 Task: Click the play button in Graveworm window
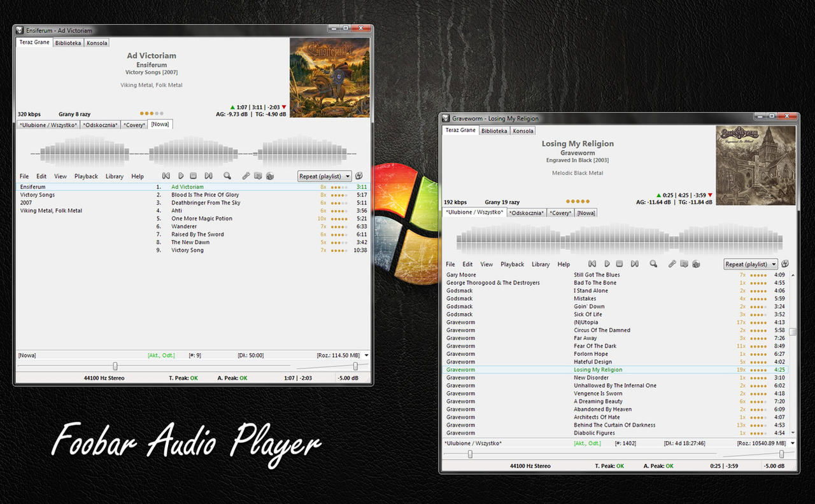click(x=607, y=264)
